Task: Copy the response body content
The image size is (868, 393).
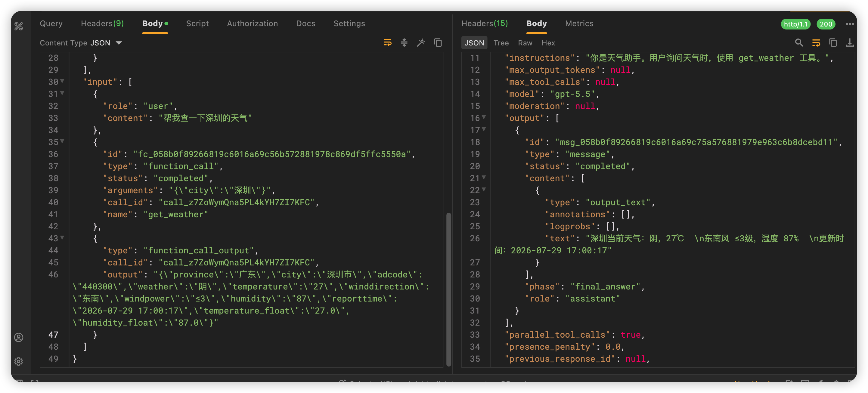Action: point(833,43)
